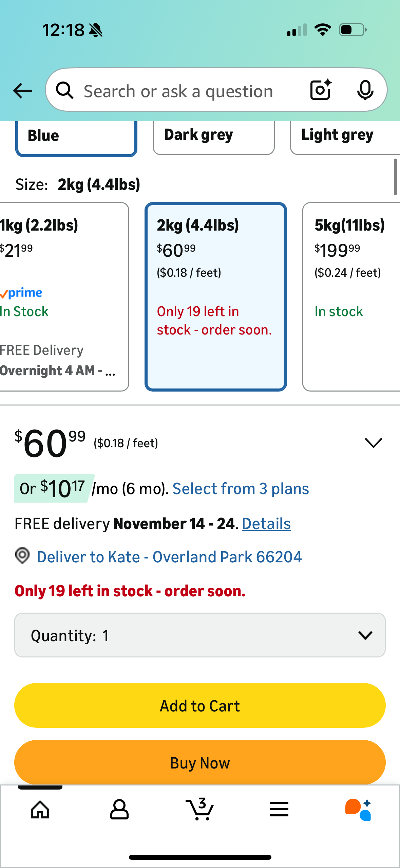
Task: Tap the microphone voice search icon
Action: pyautogui.click(x=365, y=90)
